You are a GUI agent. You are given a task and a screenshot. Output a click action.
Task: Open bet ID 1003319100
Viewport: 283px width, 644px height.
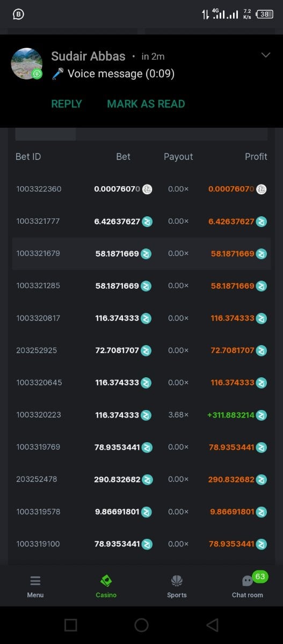click(38, 544)
